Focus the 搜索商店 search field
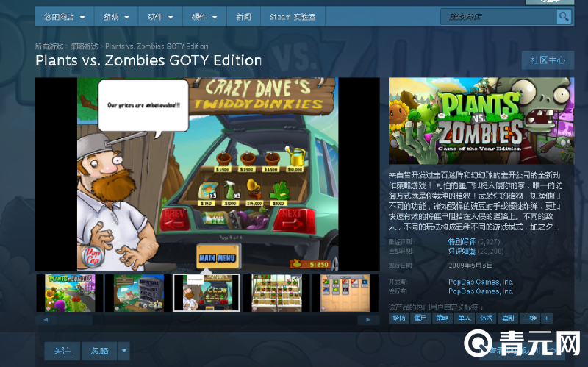 point(499,17)
